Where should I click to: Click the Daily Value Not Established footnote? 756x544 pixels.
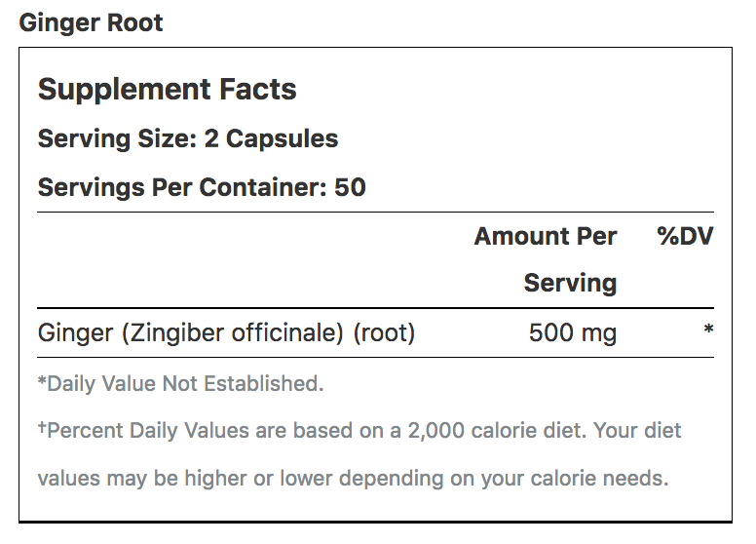pos(181,384)
